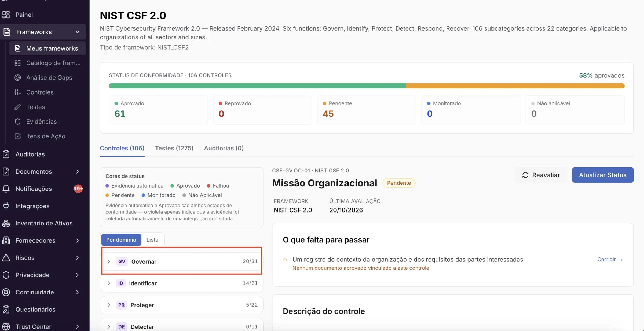The height and width of the screenshot is (331, 644).
Task: Expand the Identificar domain chevron
Action: 109,283
